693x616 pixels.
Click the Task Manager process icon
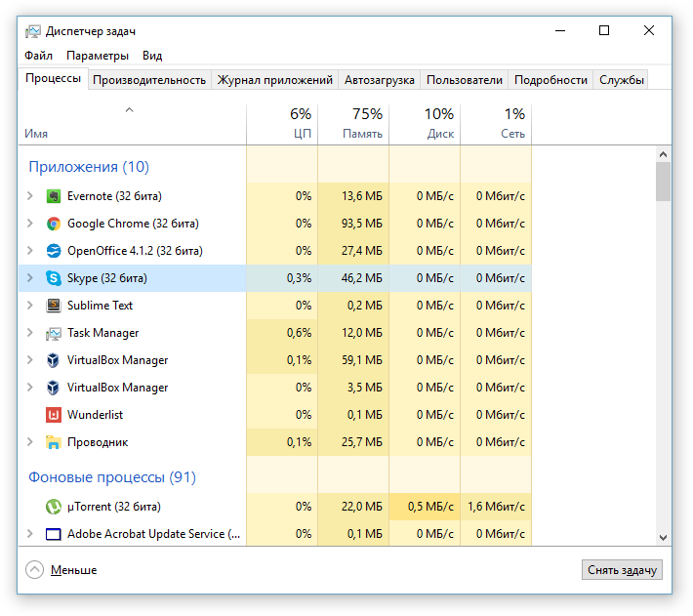(x=54, y=333)
